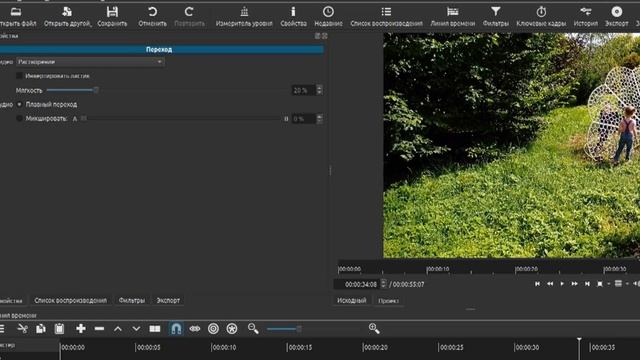Show 'Линия времени' timeline panel
This screenshot has width=640, height=360.
pos(453,16)
